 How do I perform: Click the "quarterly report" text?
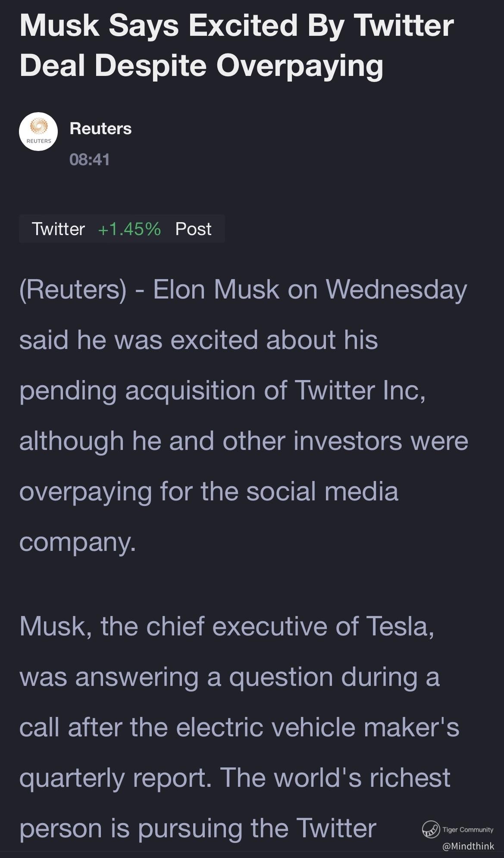tap(116, 777)
